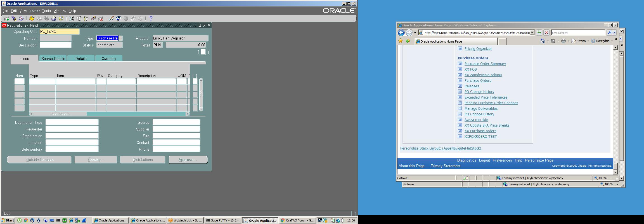Open the XX Zamówienia zakupu link
The height and width of the screenshot is (224, 644).
click(483, 75)
